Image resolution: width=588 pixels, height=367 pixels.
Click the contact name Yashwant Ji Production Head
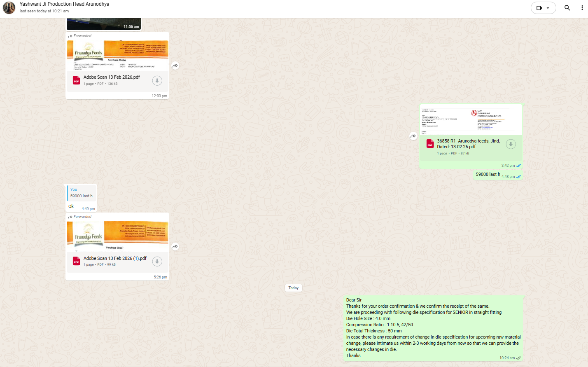[x=64, y=4]
